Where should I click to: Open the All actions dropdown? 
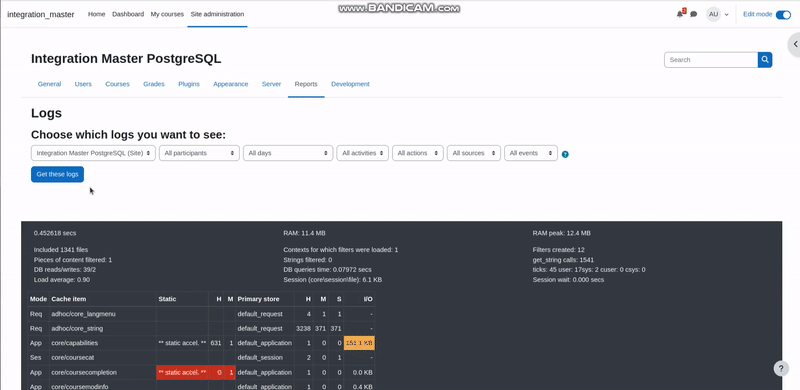point(418,153)
